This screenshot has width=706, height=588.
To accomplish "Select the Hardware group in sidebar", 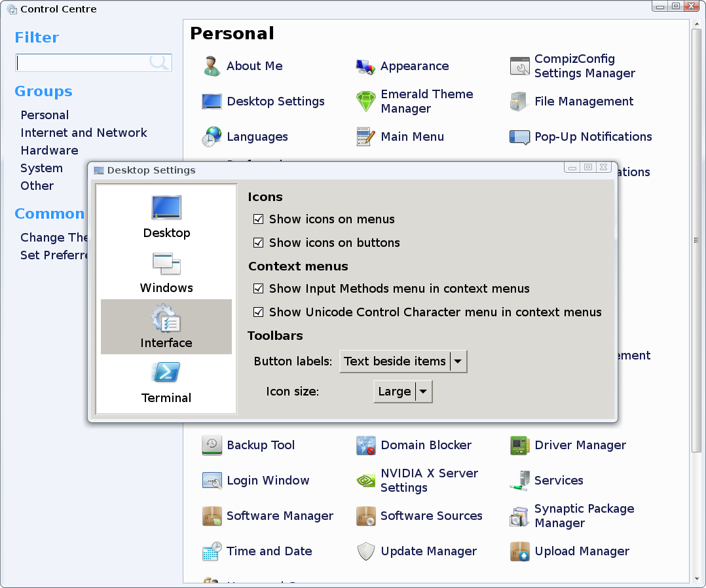I will click(49, 151).
